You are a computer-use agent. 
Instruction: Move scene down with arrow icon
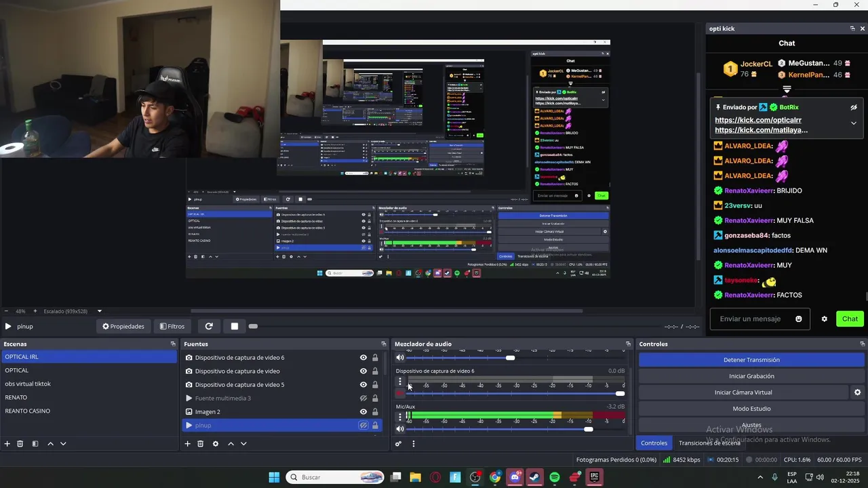(x=63, y=444)
